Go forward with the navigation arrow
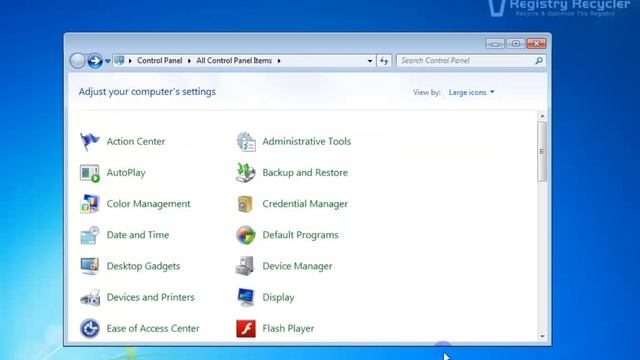The height and width of the screenshot is (360, 640). point(95,61)
